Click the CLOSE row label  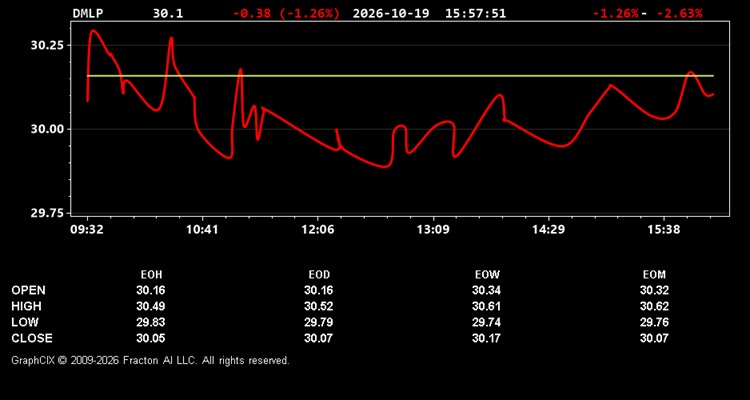click(x=32, y=338)
